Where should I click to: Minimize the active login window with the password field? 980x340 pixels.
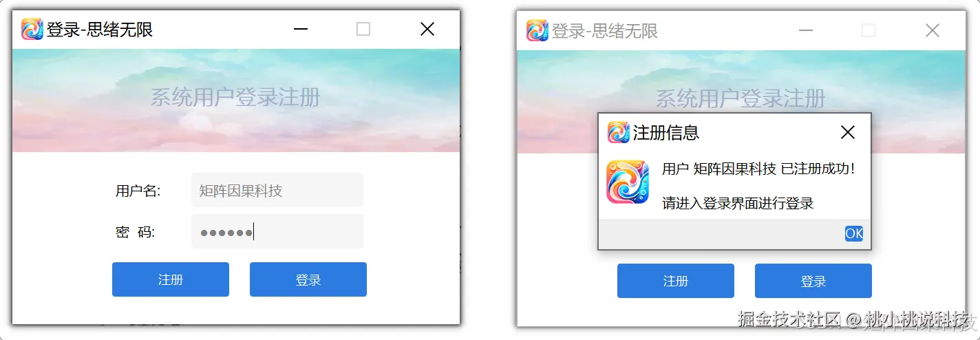tap(300, 29)
